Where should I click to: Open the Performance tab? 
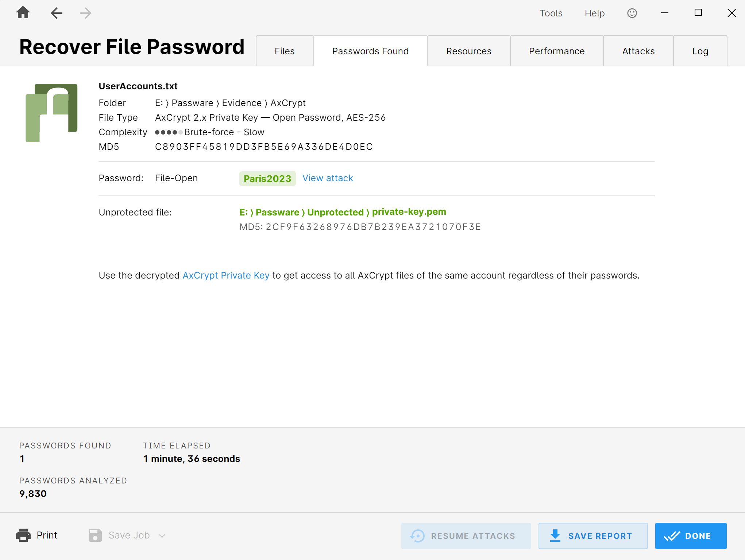coord(557,51)
